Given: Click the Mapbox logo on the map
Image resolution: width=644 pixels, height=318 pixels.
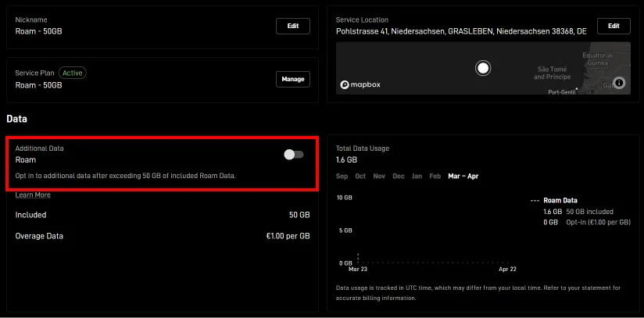Looking at the screenshot, I should (360, 84).
